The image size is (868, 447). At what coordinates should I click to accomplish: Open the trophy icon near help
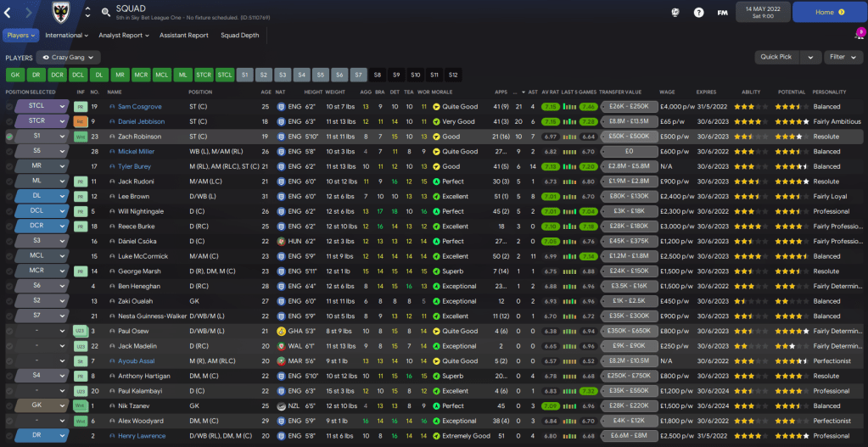click(675, 13)
